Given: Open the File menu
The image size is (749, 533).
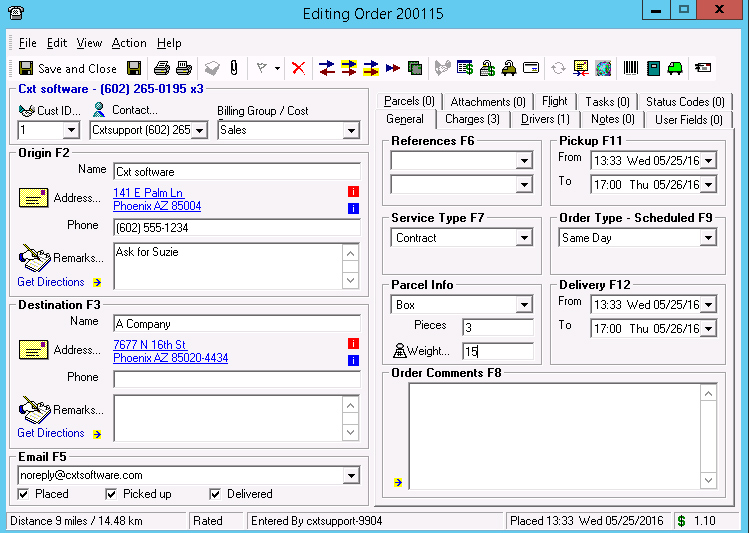Looking at the screenshot, I should [x=27, y=43].
